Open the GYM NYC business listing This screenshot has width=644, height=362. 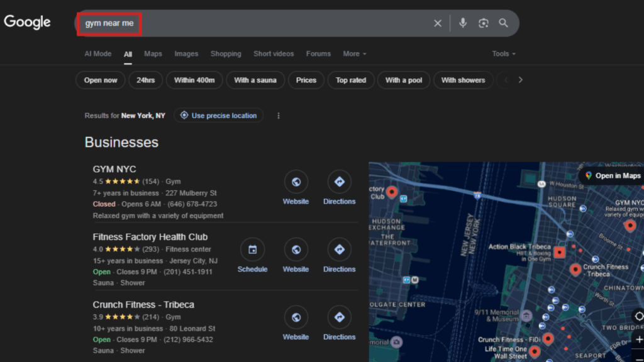click(114, 169)
